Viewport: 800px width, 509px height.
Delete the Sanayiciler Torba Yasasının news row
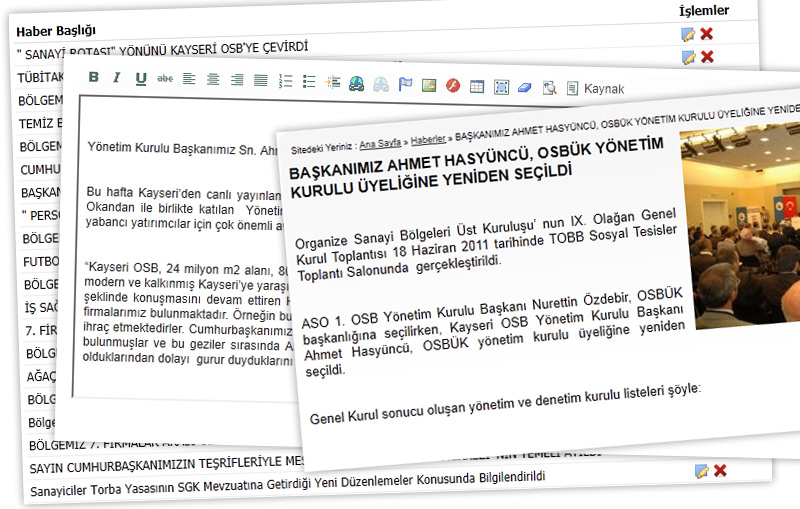click(x=720, y=470)
